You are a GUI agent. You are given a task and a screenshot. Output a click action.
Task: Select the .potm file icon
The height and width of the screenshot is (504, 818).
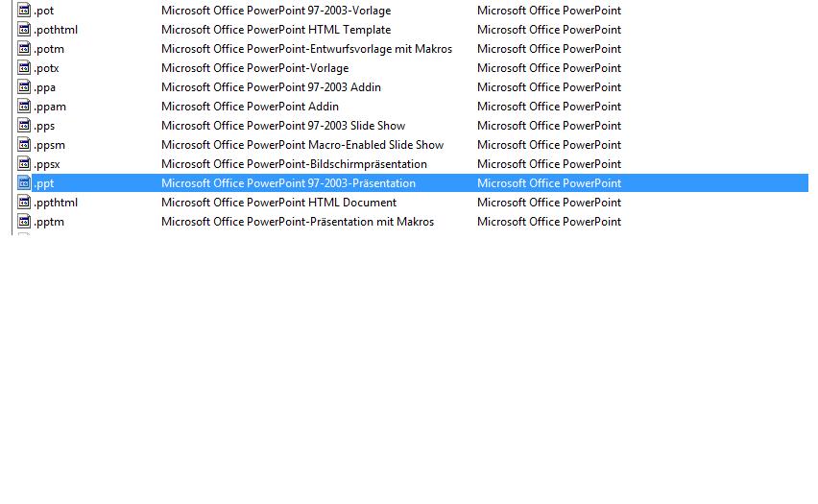(24, 49)
